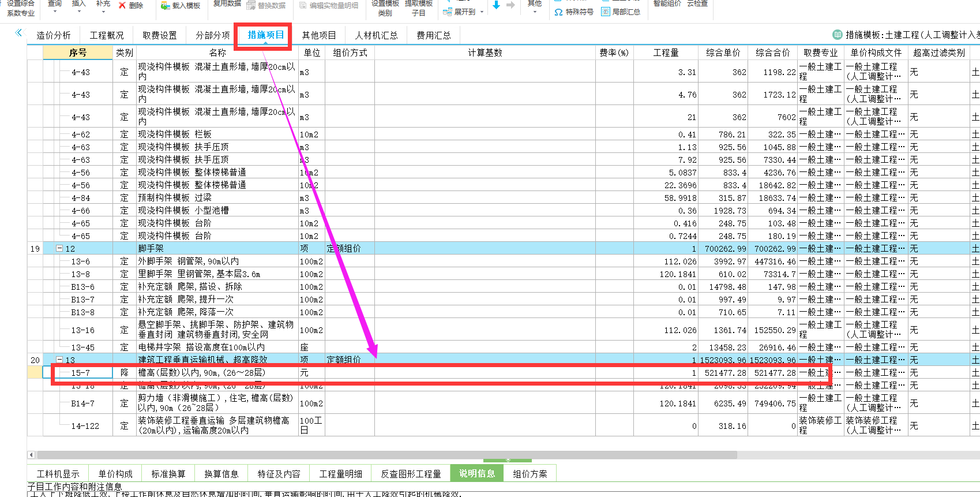Screen dimensions: 980x497
Task: Select the 措施项目 tab
Action: 266,35
